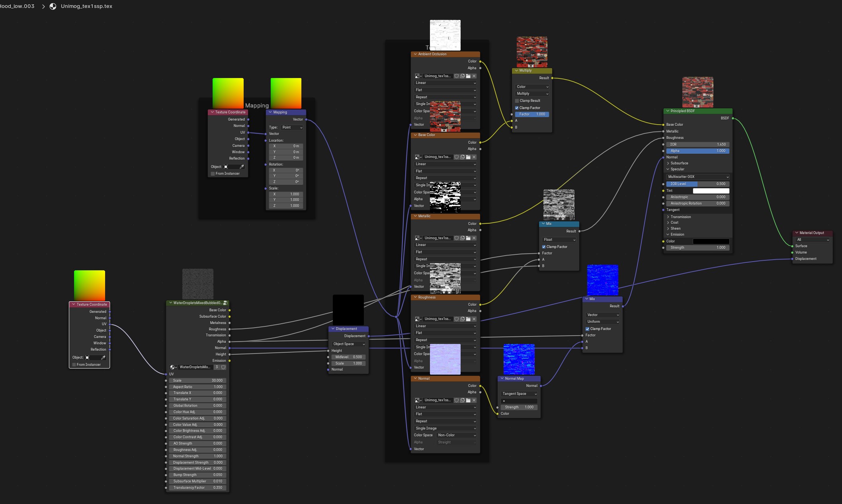
Task: Click eyedropper icon in bottom-left Texture Coordinate node
Action: [x=104, y=357]
